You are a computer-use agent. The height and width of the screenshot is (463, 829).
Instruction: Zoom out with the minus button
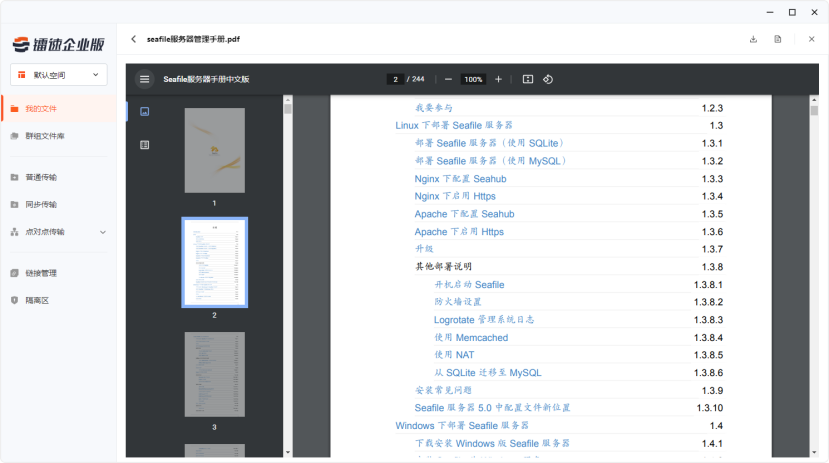(448, 79)
